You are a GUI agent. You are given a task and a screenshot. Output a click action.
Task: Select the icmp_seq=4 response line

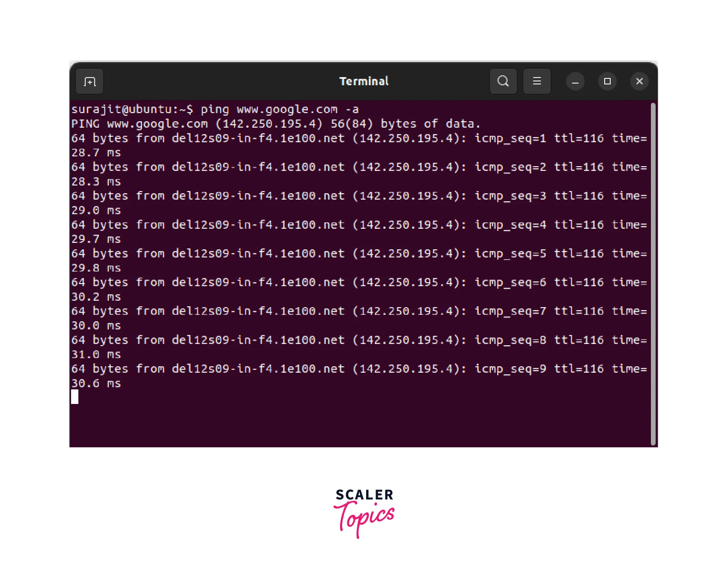[x=359, y=232]
